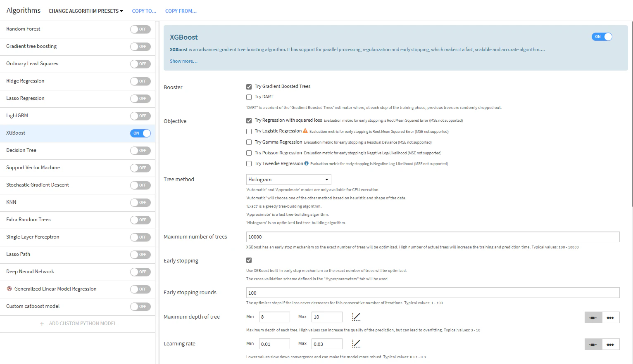
Task: Turn on the Random Forest switch
Action: point(140,29)
